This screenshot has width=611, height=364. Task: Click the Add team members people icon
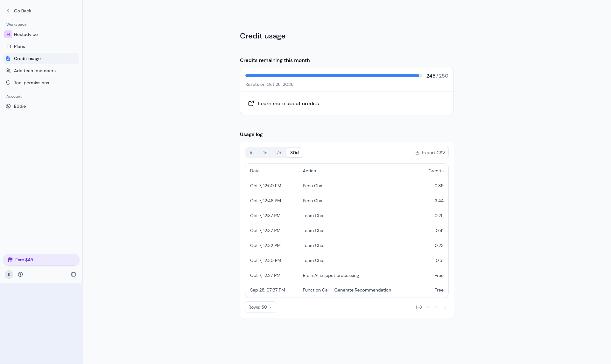(8, 71)
